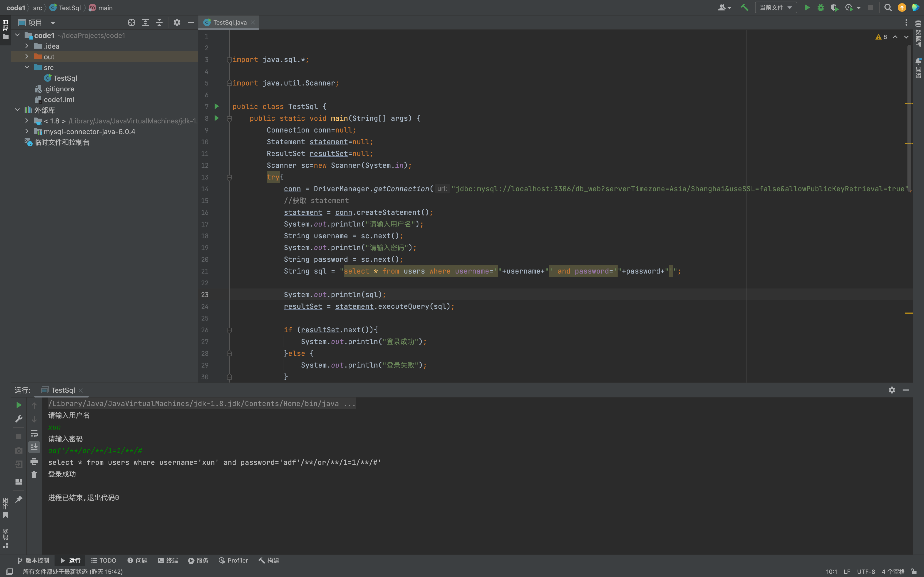
Task: Open Search Everywhere magnifier icon
Action: pos(888,8)
